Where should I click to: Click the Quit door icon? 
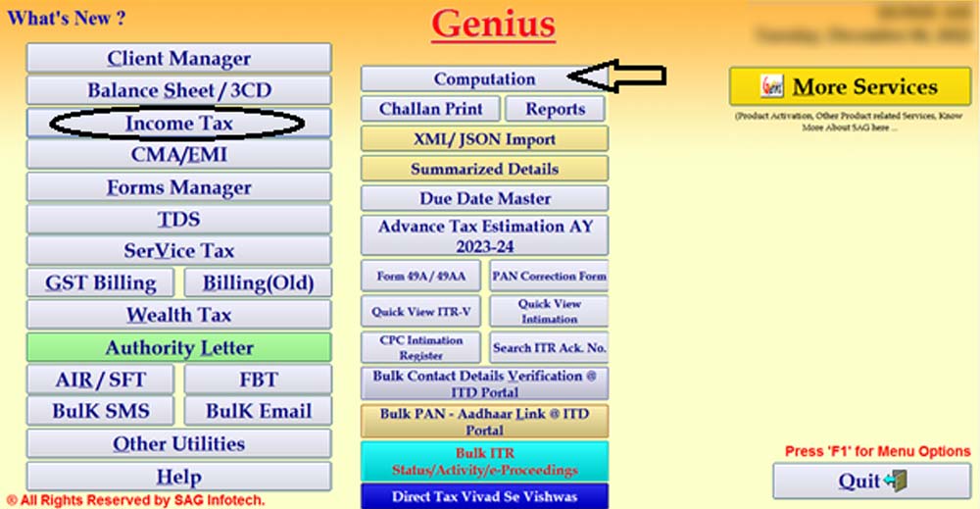(x=894, y=481)
